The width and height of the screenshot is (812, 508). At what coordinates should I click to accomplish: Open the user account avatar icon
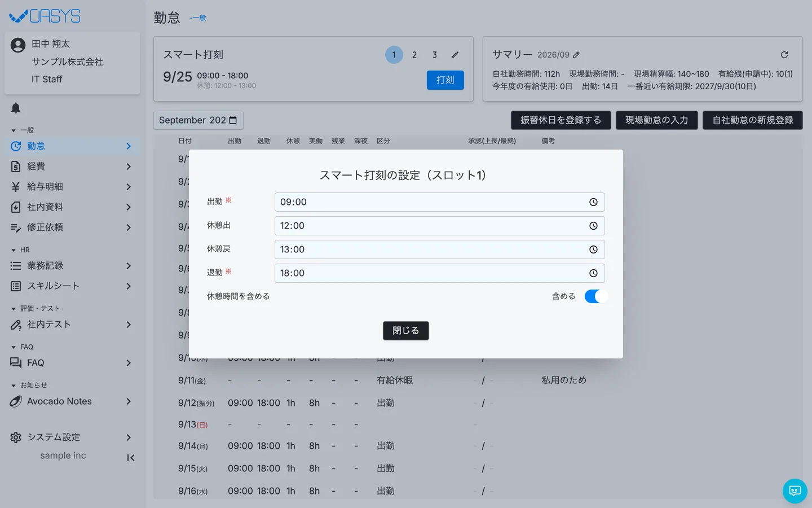(x=18, y=45)
